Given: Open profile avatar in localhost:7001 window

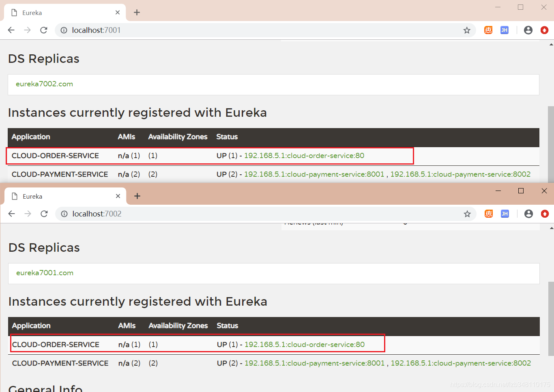Looking at the screenshot, I should tap(528, 30).
